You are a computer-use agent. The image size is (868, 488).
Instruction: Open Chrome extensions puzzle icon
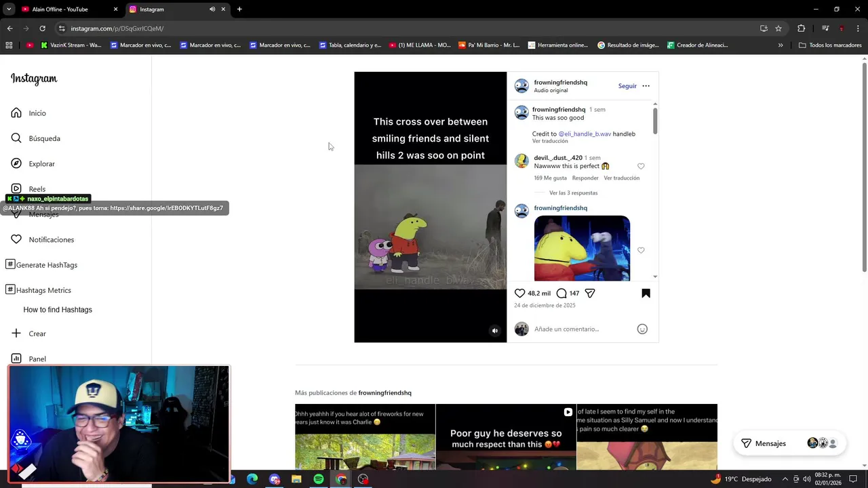pos(802,28)
